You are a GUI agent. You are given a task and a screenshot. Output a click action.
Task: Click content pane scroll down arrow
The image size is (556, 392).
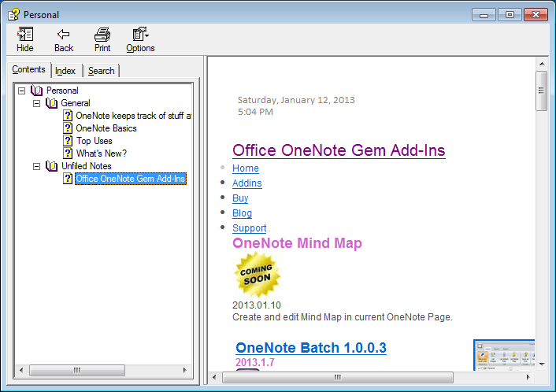click(x=542, y=364)
